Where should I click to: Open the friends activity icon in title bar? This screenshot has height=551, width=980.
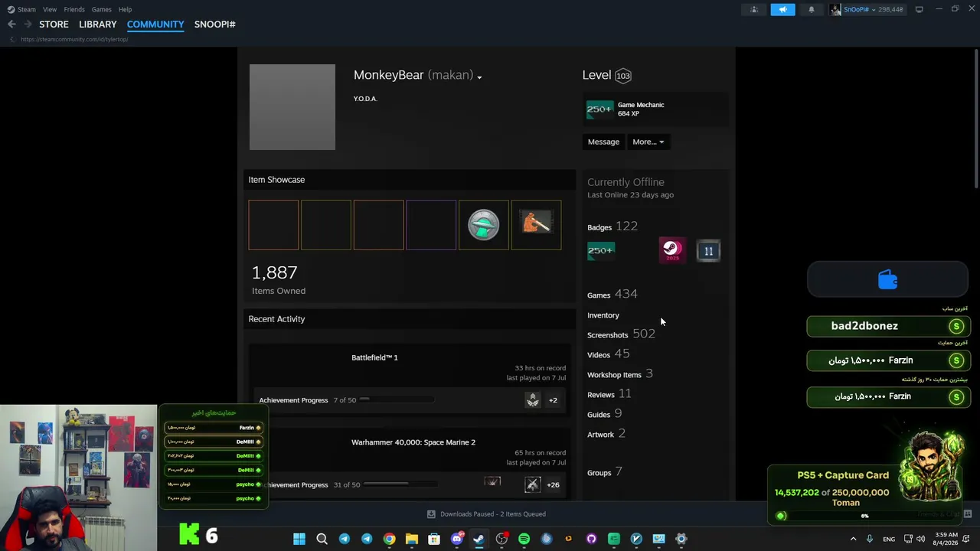click(754, 9)
